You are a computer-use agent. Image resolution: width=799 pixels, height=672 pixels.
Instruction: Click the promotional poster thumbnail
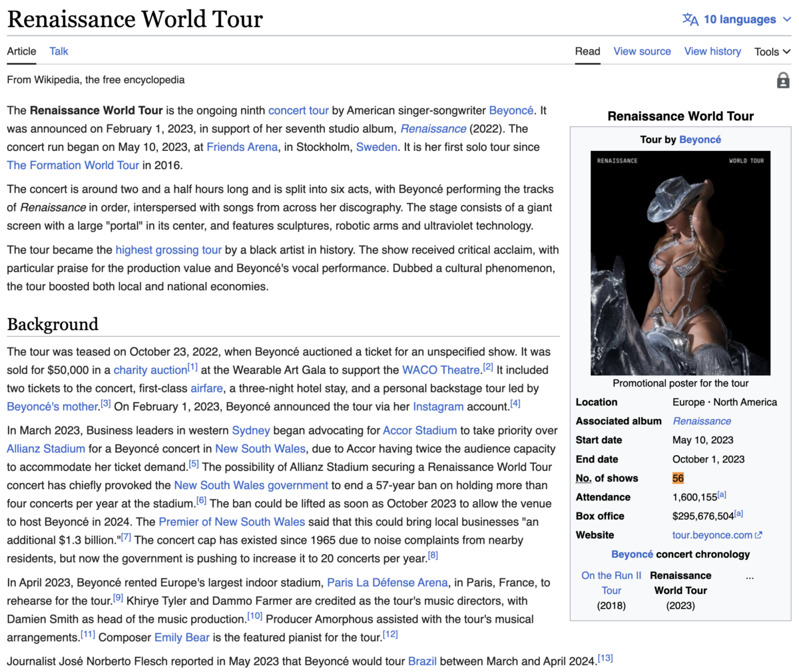[x=680, y=263]
